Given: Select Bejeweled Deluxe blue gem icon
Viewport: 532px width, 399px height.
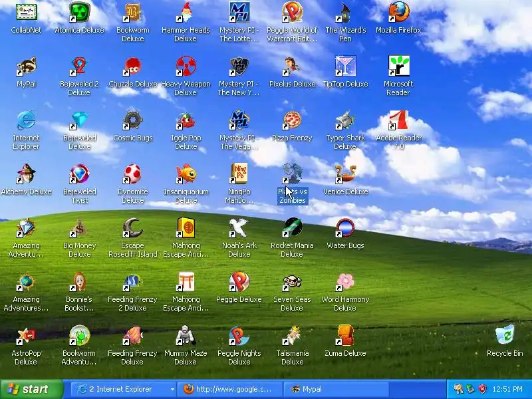Looking at the screenshot, I should tap(79, 120).
